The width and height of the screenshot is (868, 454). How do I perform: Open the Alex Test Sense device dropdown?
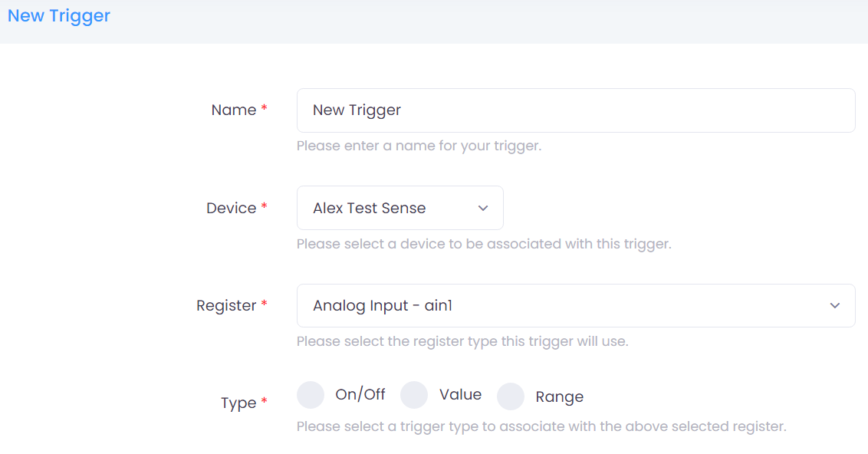[x=383, y=208]
